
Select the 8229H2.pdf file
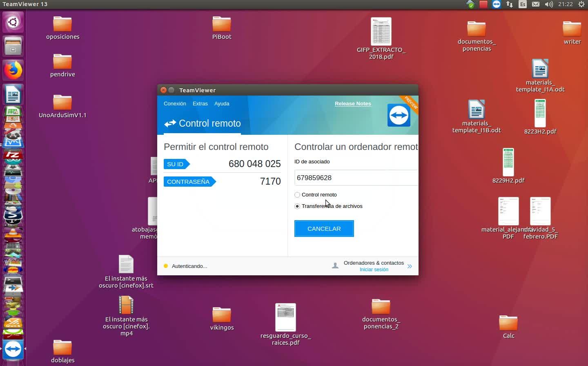tap(508, 165)
